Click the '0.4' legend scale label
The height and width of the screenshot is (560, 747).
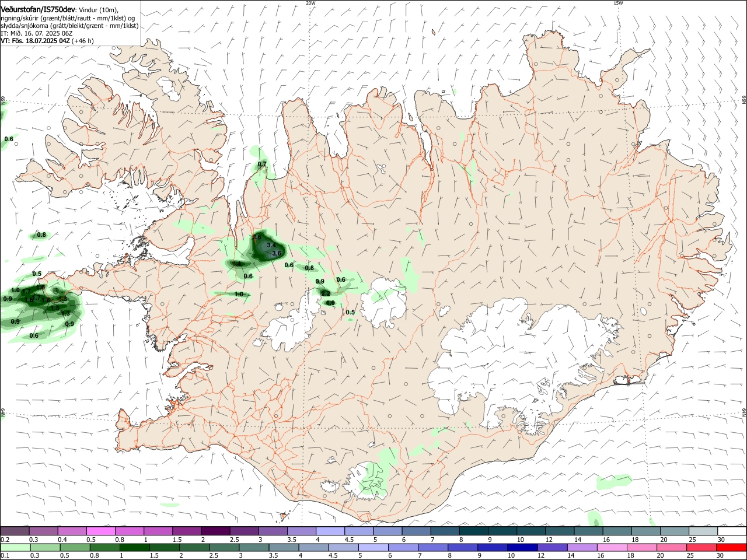[62, 540]
